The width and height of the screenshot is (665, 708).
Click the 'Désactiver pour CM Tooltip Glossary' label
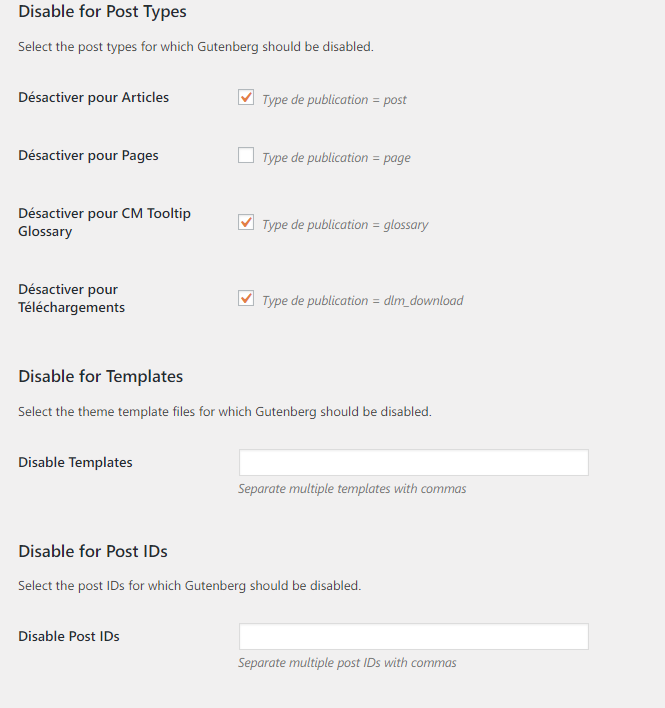pos(104,222)
